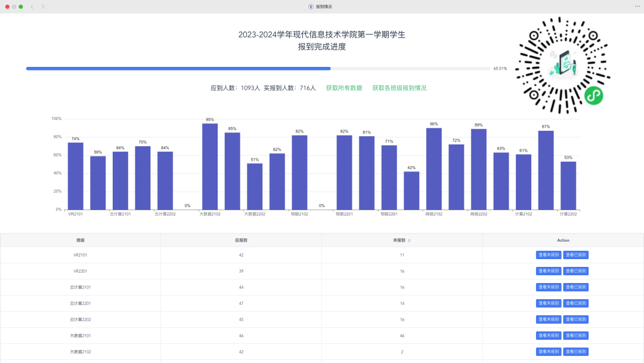Click the page favicon beside 报到情况 title
Screen dimensions: 644x363
point(311,7)
